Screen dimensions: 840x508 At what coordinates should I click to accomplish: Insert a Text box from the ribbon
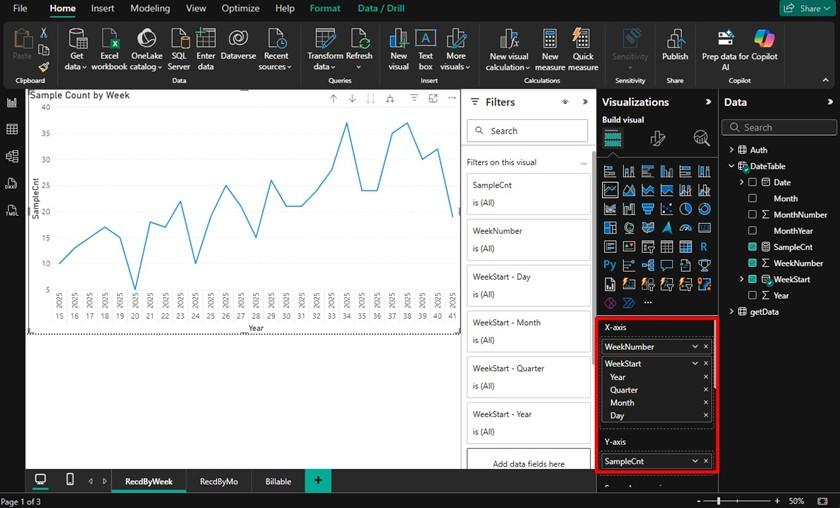click(425, 39)
